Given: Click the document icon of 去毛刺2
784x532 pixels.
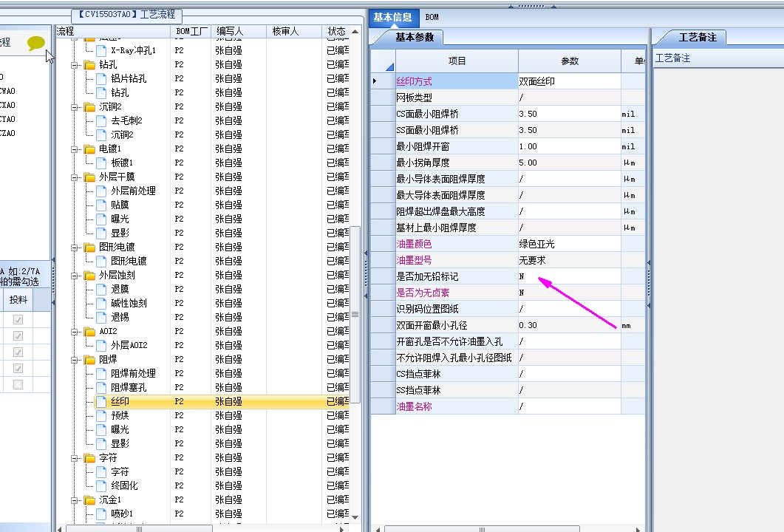Looking at the screenshot, I should (x=101, y=120).
